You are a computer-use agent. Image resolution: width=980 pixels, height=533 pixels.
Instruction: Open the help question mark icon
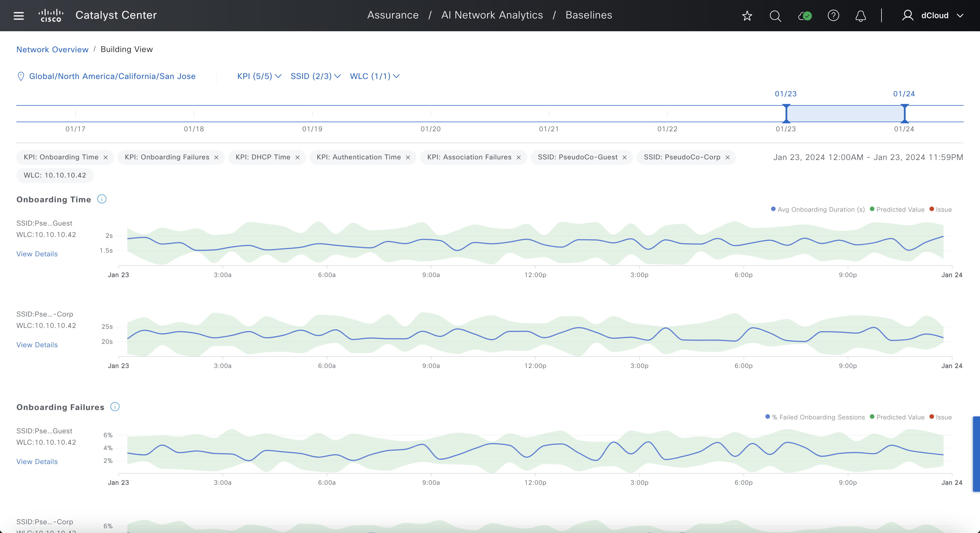[x=833, y=16]
